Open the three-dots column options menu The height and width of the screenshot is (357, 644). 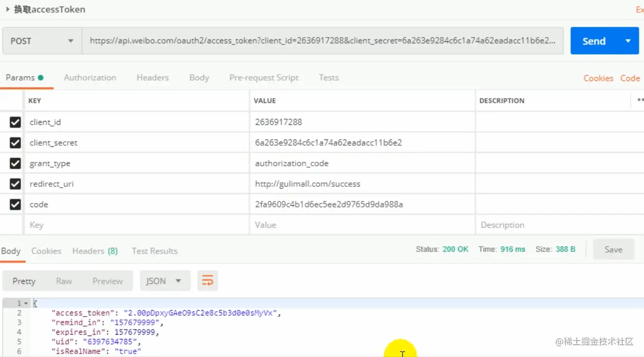pos(640,100)
